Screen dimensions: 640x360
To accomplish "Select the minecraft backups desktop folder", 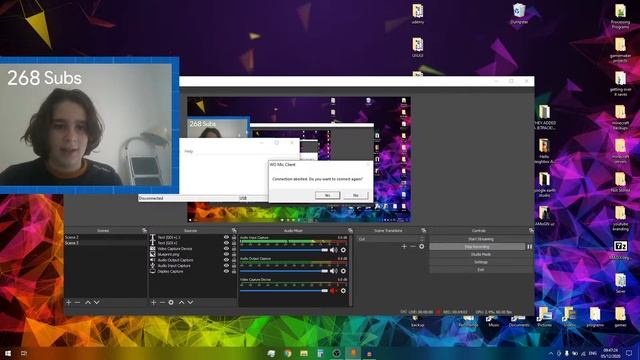I will coord(620,118).
